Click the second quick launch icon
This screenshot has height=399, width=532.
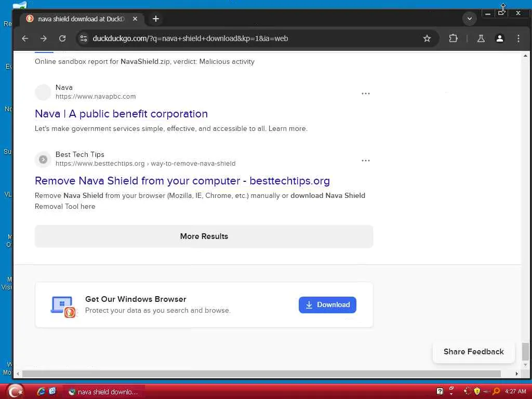click(x=52, y=391)
